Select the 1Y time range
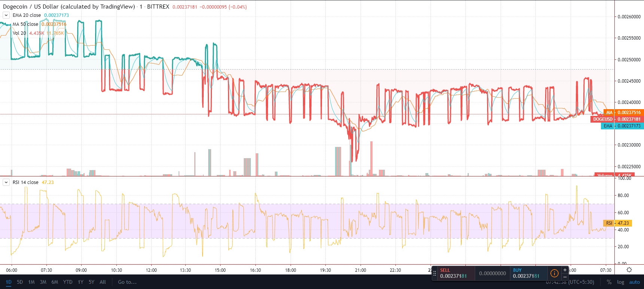Viewport: 644px width, 289px height. click(x=80, y=282)
